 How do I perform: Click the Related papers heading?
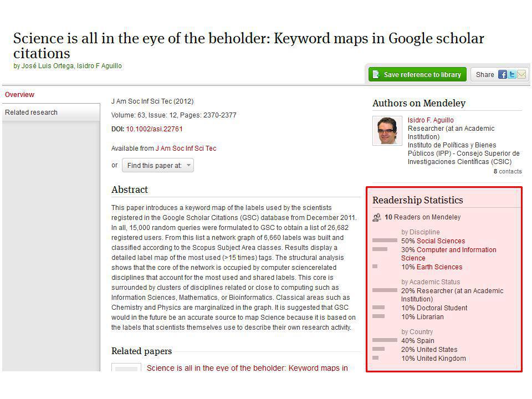(141, 351)
